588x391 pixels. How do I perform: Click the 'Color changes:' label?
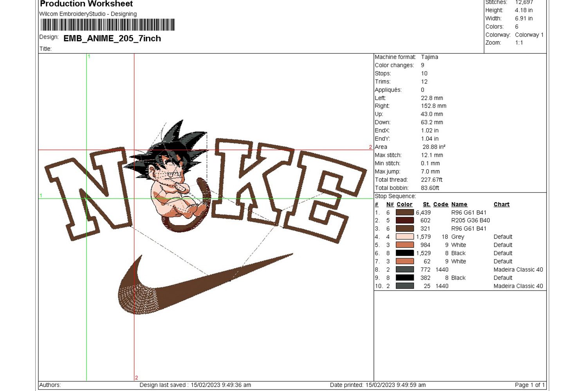394,65
